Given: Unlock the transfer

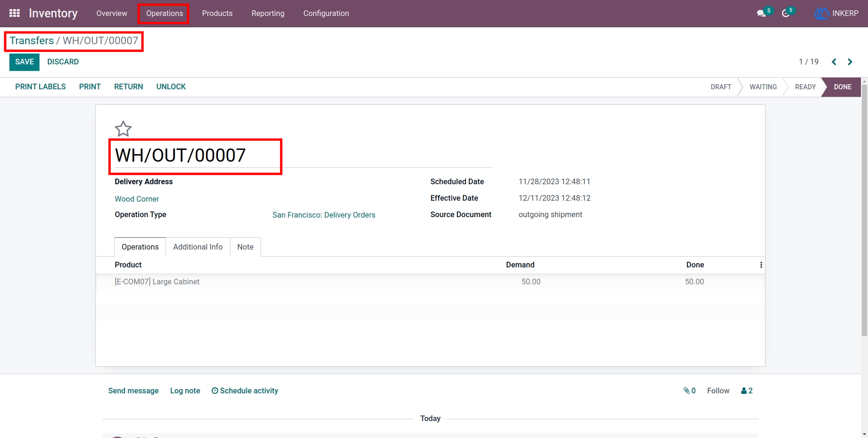Looking at the screenshot, I should (x=171, y=86).
